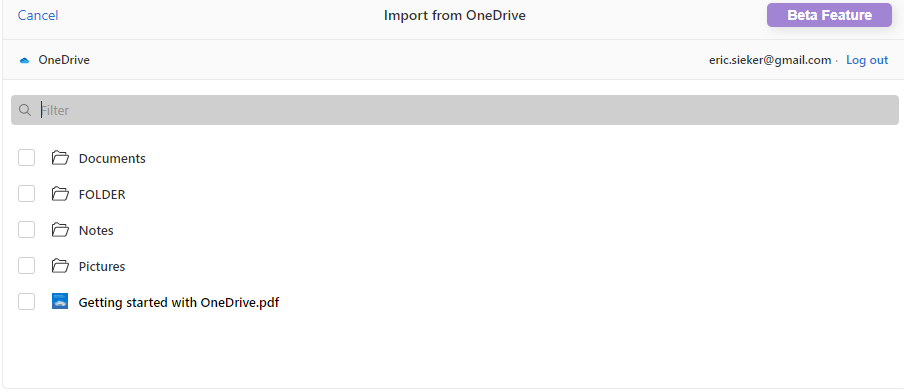The width and height of the screenshot is (904, 392).
Task: Tick the Notes folder checkbox
Action: click(27, 229)
